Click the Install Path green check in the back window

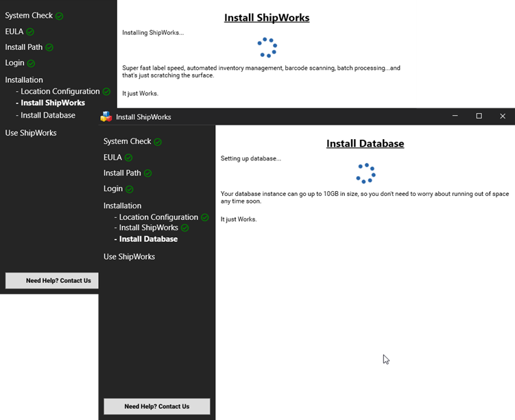coord(49,47)
